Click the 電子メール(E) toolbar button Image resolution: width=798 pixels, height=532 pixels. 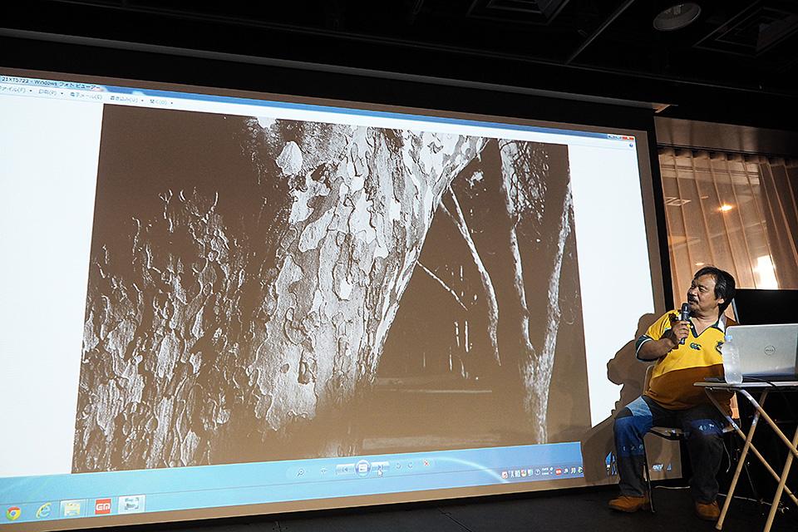pyautogui.click(x=85, y=96)
